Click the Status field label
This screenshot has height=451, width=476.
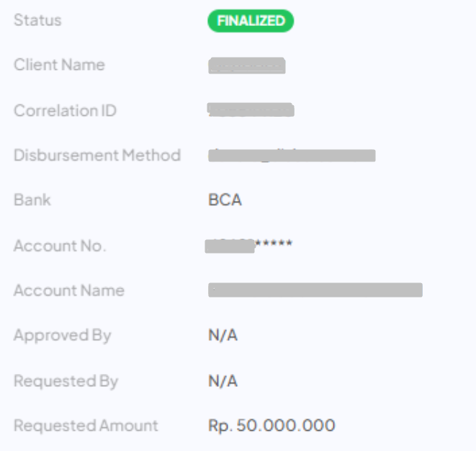[x=37, y=20]
